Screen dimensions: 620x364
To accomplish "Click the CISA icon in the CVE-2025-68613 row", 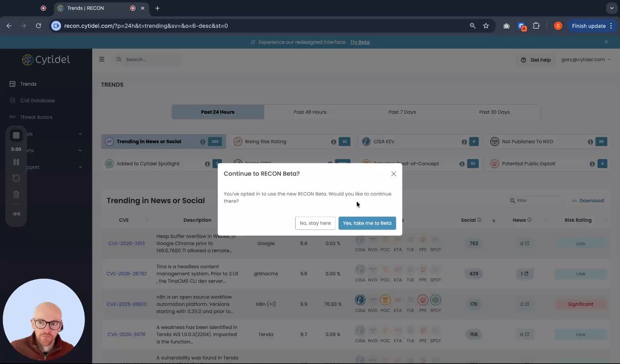I will coord(360,300).
